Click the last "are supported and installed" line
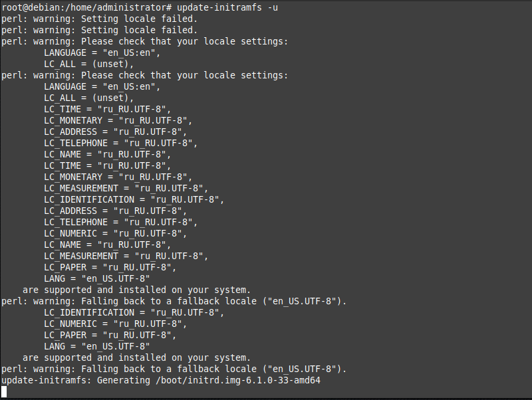Image resolution: width=532 pixels, height=400 pixels. point(136,357)
